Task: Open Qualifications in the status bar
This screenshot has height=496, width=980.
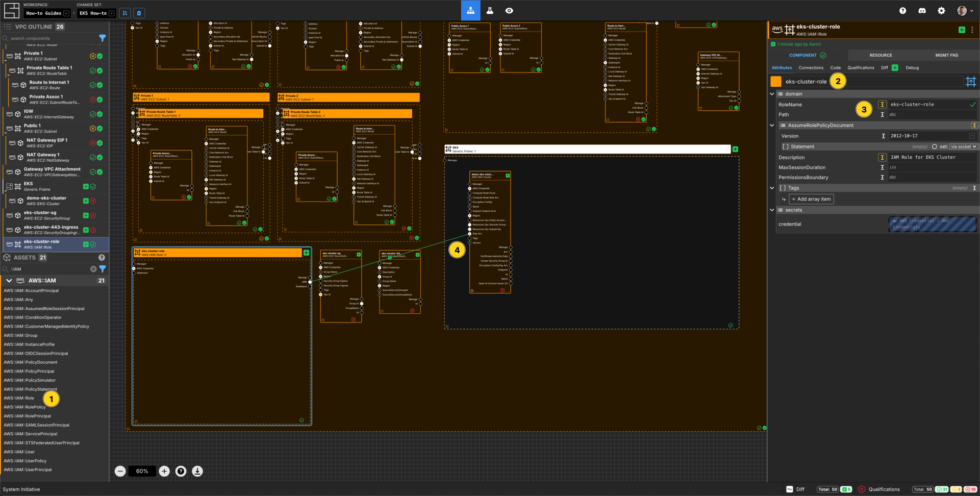Action: point(879,489)
